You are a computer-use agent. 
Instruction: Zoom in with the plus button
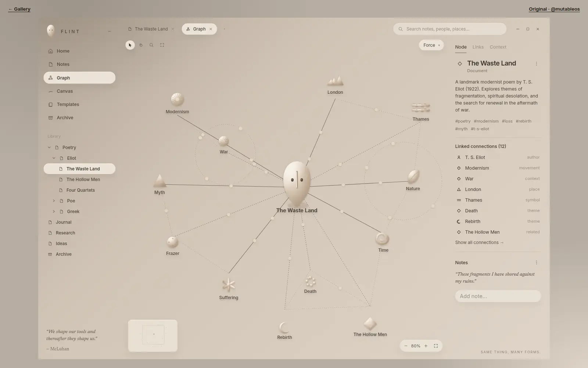click(x=426, y=346)
